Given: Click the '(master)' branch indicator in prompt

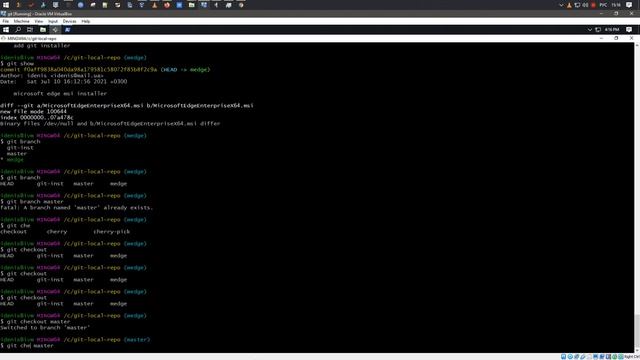Looking at the screenshot, I should pyautogui.click(x=137, y=340).
